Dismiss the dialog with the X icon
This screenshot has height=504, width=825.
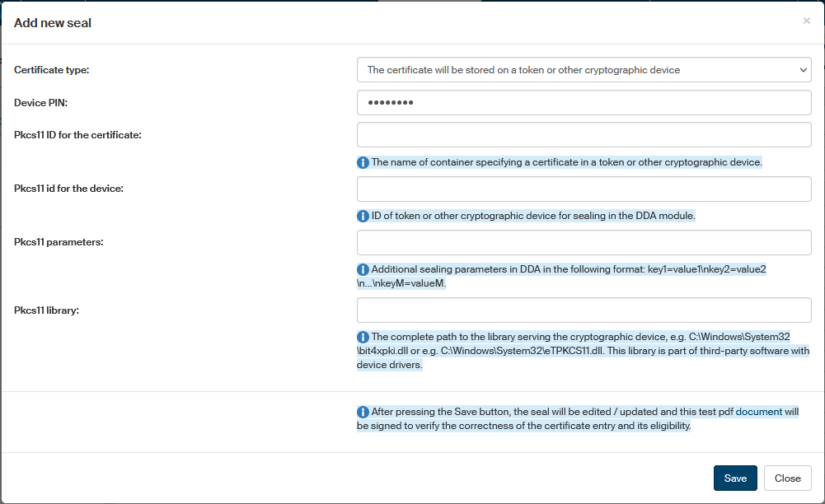pyautogui.click(x=806, y=21)
